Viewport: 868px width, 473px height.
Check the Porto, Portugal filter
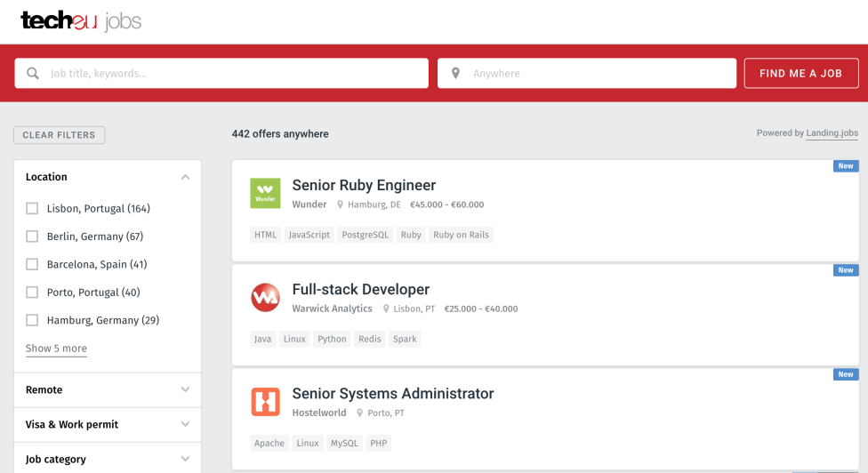(x=32, y=293)
